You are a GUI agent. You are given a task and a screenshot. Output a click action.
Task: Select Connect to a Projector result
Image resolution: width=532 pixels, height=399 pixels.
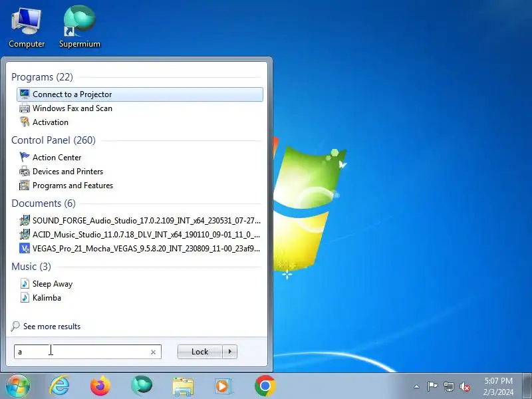point(140,94)
